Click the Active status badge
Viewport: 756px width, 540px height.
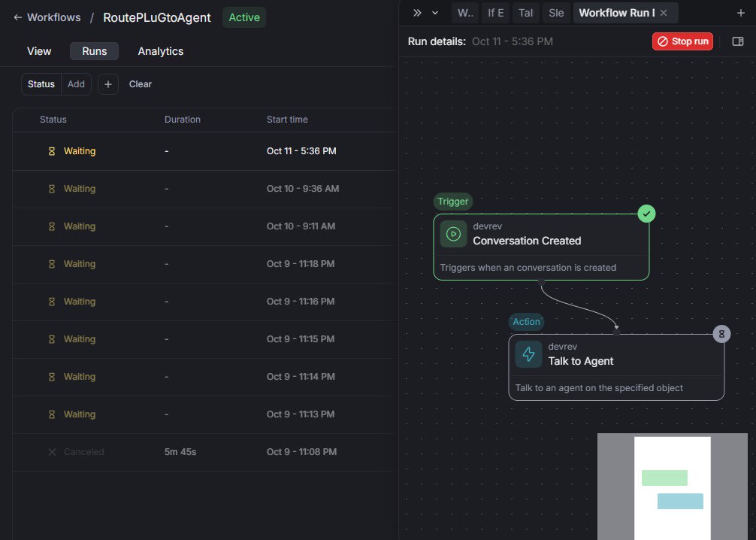coord(244,17)
